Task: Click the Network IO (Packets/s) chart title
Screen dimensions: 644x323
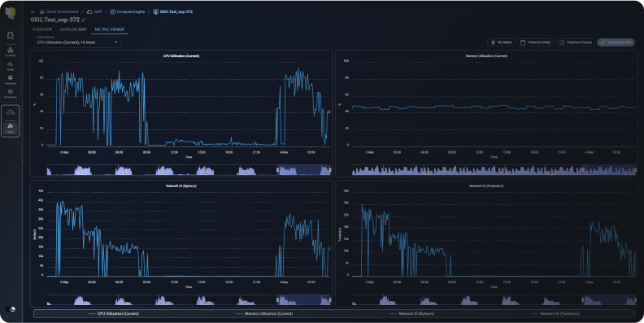Action: click(x=486, y=186)
